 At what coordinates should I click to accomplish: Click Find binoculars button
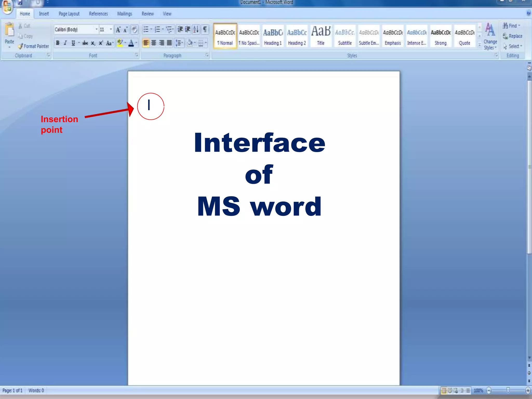[511, 26]
